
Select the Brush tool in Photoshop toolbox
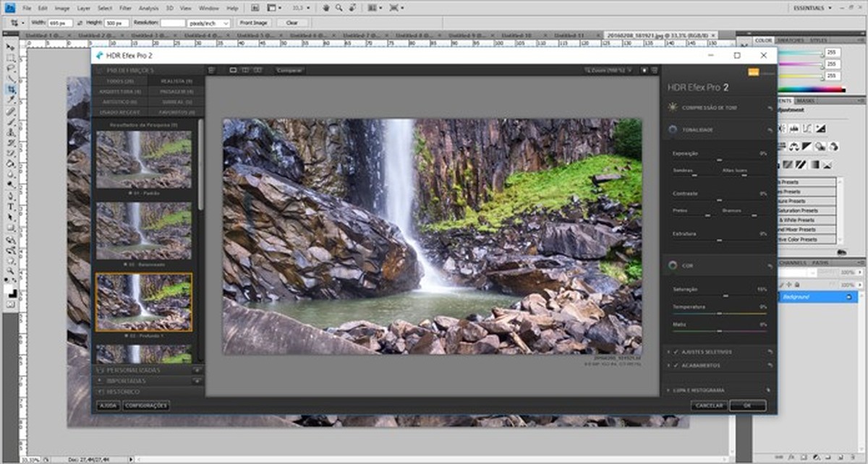[11, 121]
